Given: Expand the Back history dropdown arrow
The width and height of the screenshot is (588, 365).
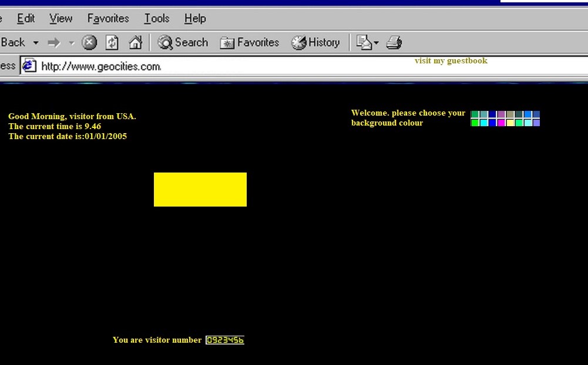Looking at the screenshot, I should pyautogui.click(x=36, y=43).
